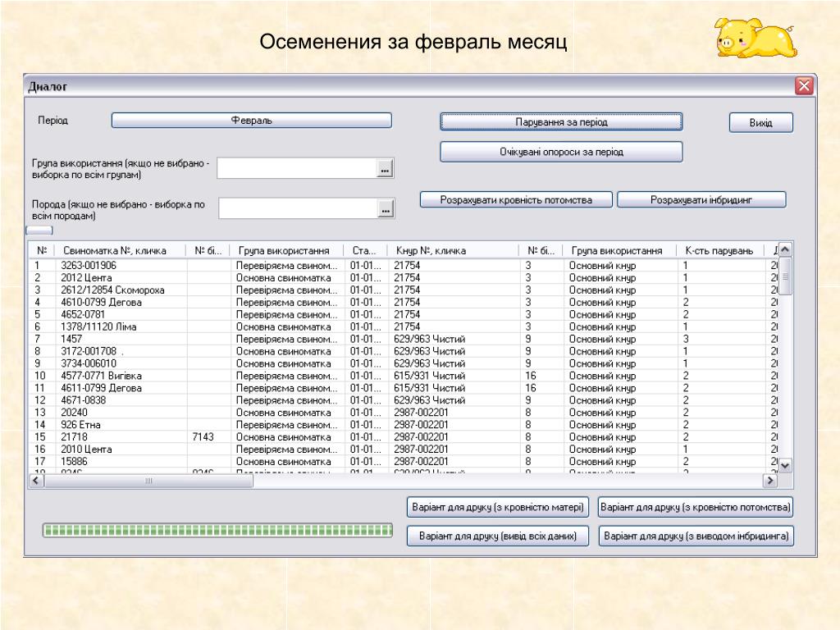
Task: Select sow 20240 in row 13
Action: (74, 413)
